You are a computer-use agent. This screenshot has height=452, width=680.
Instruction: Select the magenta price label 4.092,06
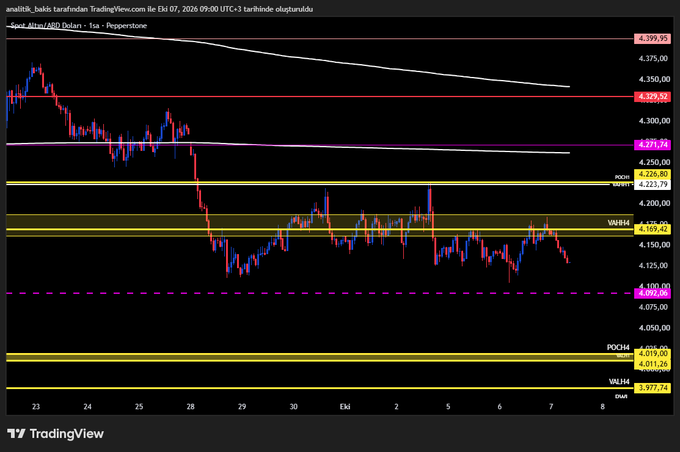(x=653, y=293)
